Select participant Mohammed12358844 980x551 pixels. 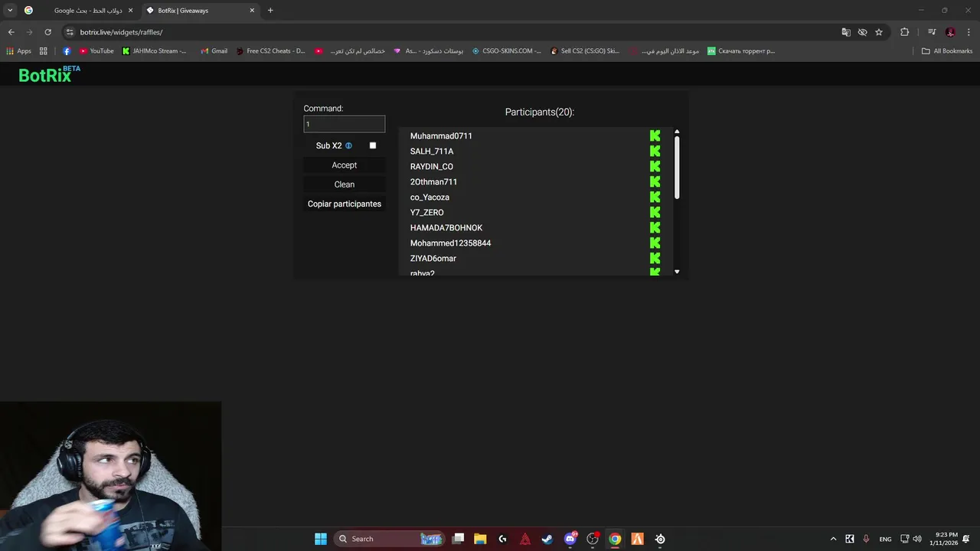pyautogui.click(x=450, y=243)
